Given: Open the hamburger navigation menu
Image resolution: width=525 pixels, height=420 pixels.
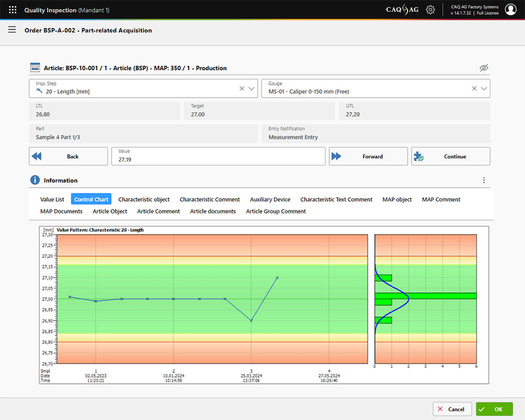Looking at the screenshot, I should [x=12, y=30].
